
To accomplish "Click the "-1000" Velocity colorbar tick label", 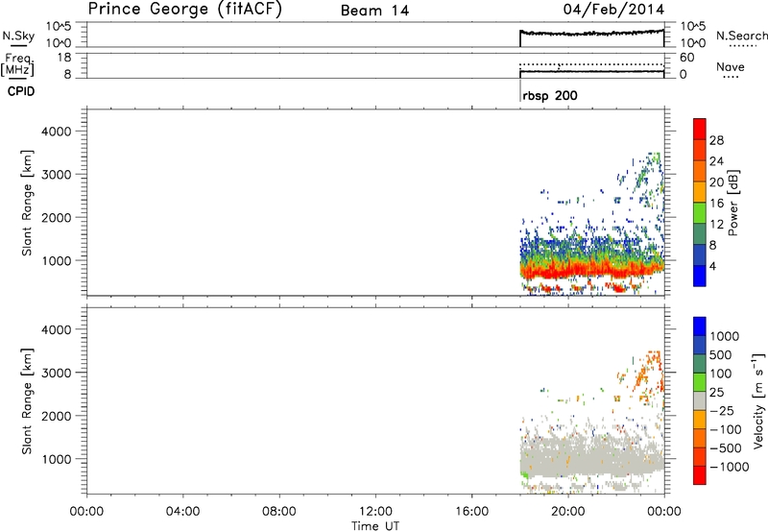I will [x=729, y=467].
